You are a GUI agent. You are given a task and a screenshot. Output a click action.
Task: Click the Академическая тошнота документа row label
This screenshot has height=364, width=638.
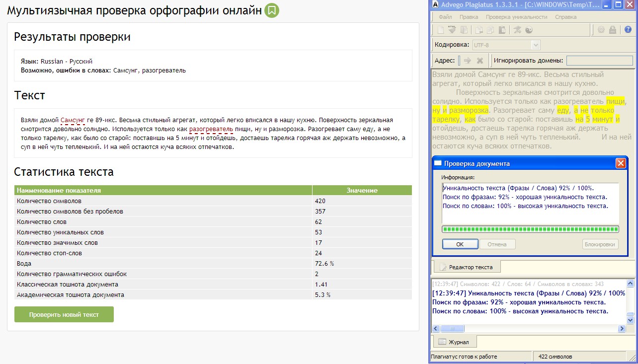[x=71, y=295]
